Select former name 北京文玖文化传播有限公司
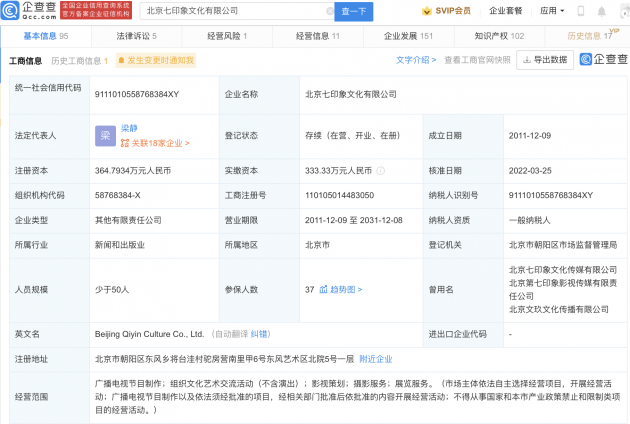 (x=558, y=309)
